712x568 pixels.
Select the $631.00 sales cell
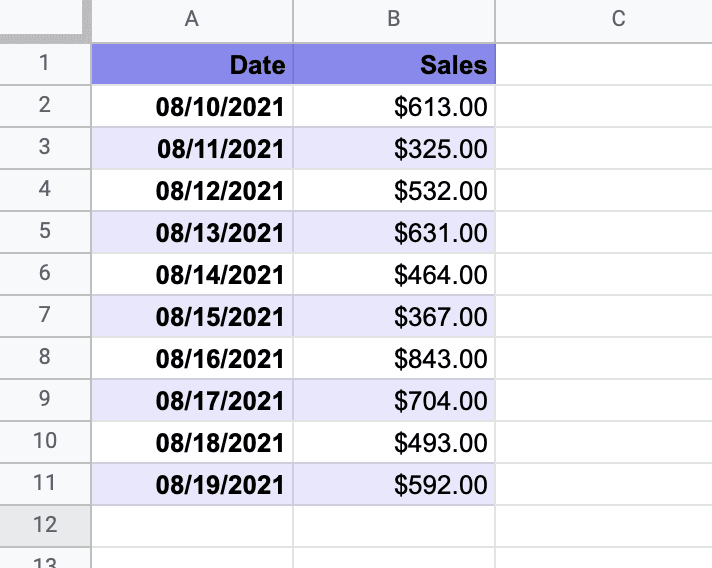pyautogui.click(x=394, y=232)
